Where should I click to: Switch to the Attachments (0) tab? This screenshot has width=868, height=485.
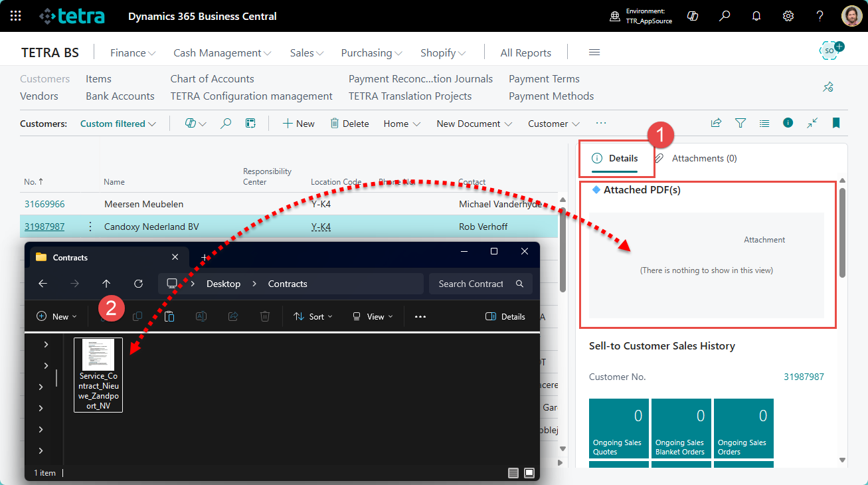tap(703, 159)
